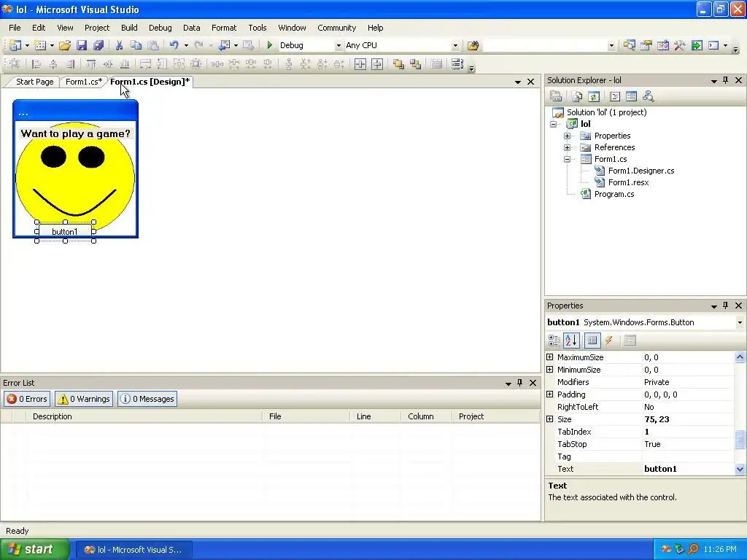Open the Properties Window toolbar icon
Screen dimensions: 747x560
pos(646,46)
